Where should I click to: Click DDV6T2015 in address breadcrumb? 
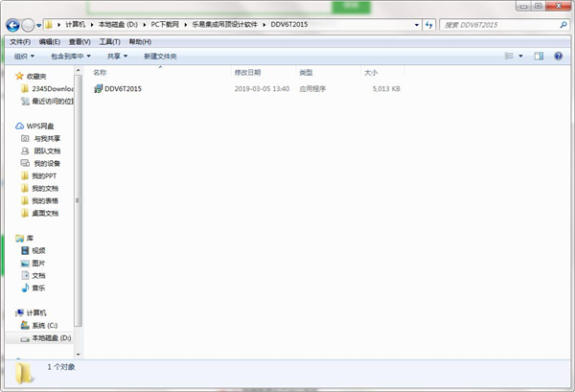point(289,25)
